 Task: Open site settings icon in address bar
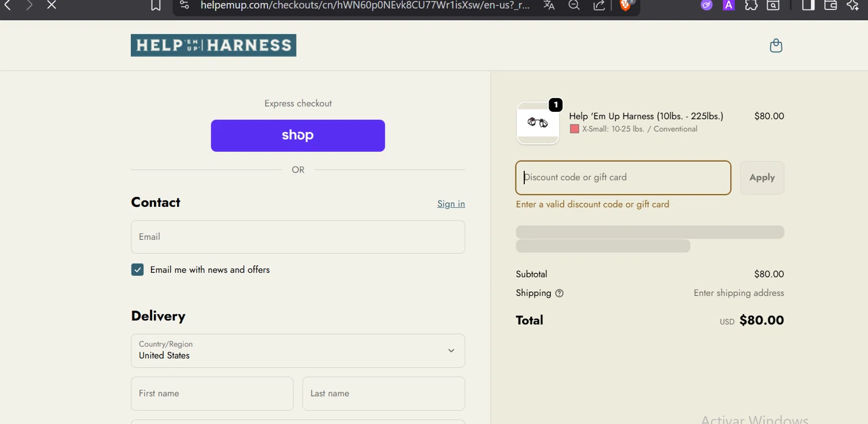(x=184, y=5)
